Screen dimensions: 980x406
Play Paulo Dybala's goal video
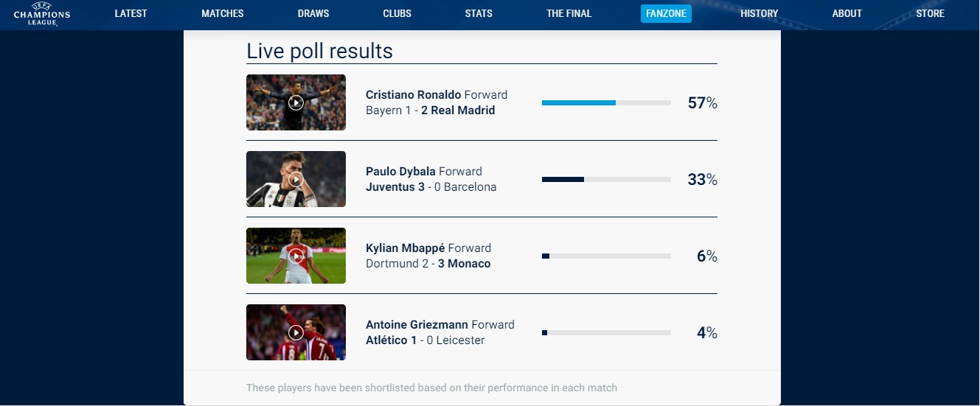click(x=296, y=179)
